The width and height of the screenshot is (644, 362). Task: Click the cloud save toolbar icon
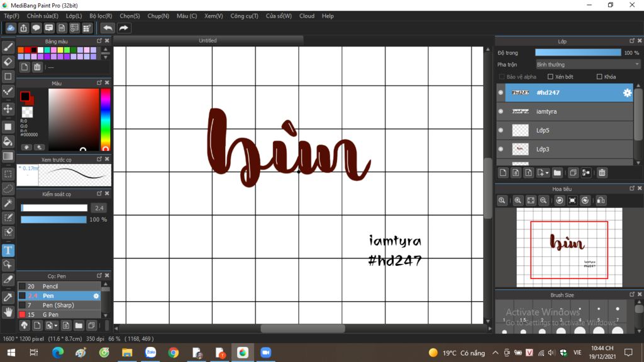pos(11,28)
